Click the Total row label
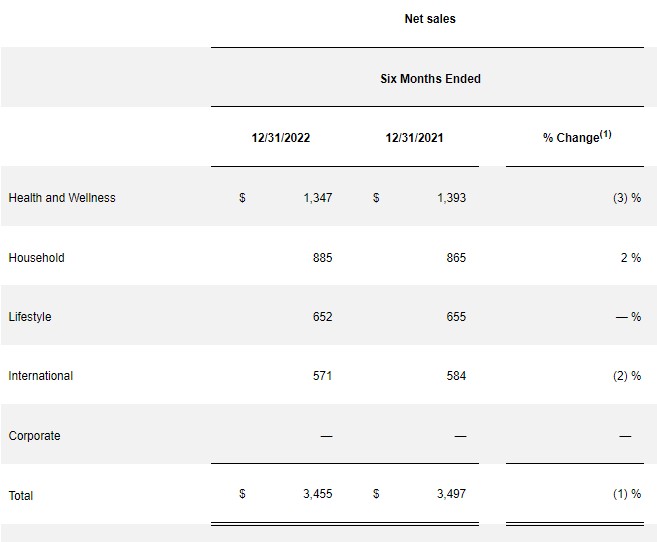Screen dimensions: 657x542 pos(21,495)
